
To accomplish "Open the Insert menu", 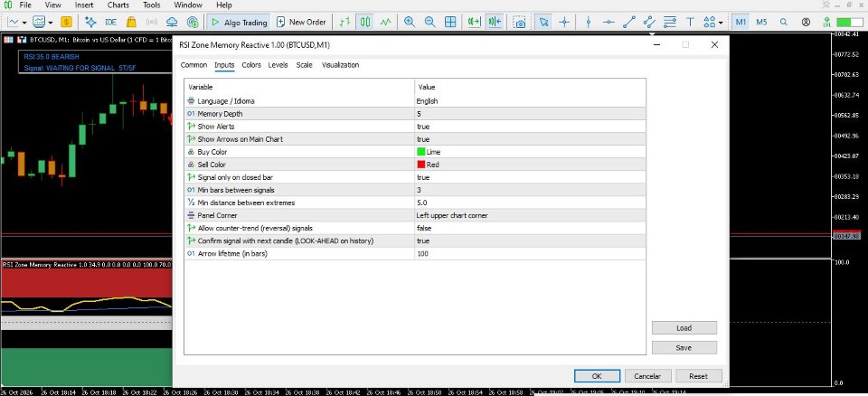I will [x=84, y=5].
